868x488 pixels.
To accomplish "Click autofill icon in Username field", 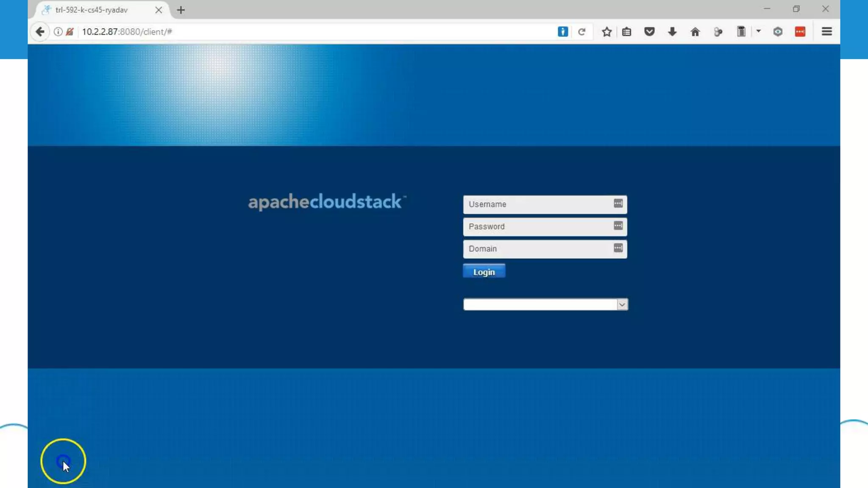I will coord(618,204).
